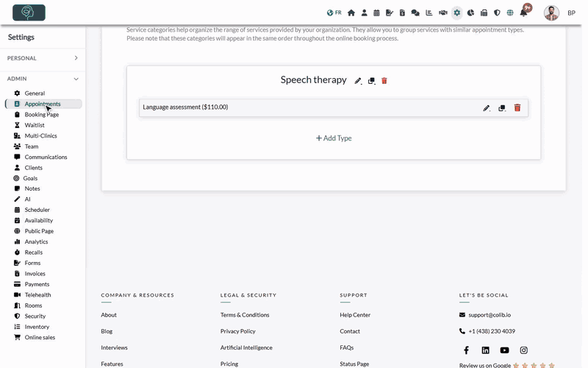Open Public Page settings
Image resolution: width=588 pixels, height=368 pixels.
pyautogui.click(x=39, y=231)
